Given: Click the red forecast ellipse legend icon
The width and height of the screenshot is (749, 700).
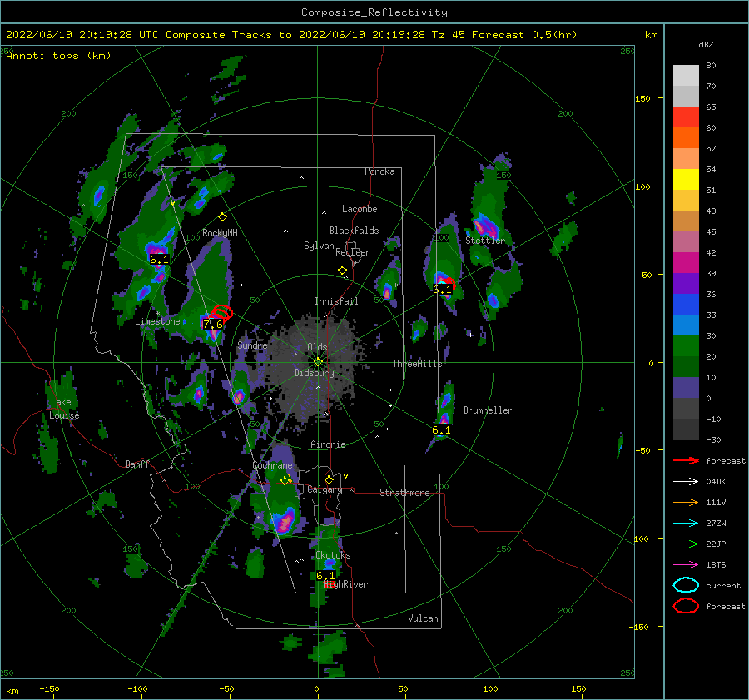Looking at the screenshot, I should point(686,606).
